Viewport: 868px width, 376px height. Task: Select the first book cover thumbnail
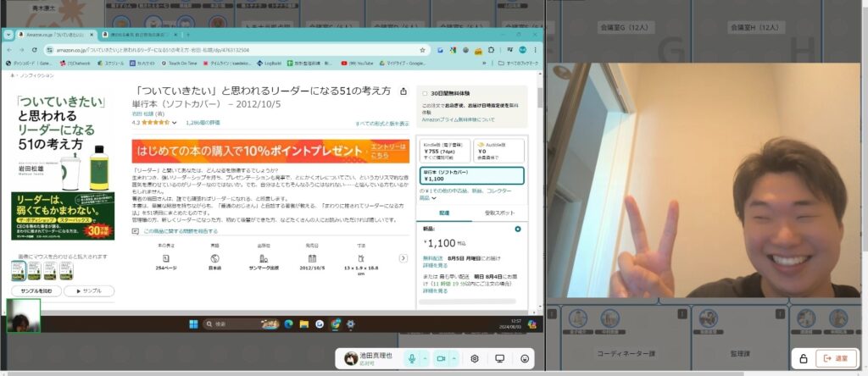click(19, 271)
